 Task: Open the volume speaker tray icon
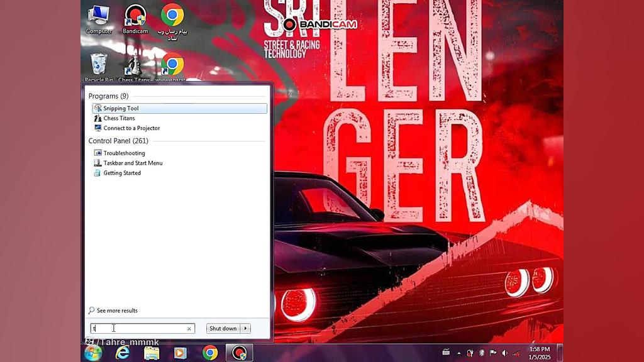point(504,353)
